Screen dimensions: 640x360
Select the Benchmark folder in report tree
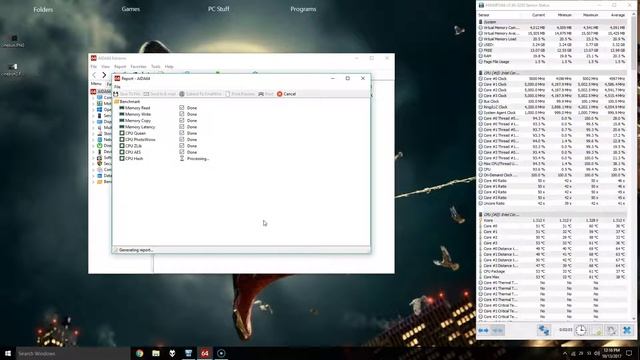[127, 102]
